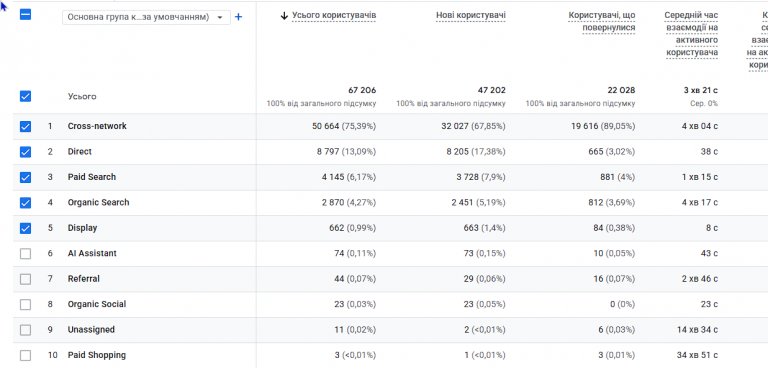The image size is (768, 376).
Task: Sort by Нові користувачі column header
Action: click(471, 16)
